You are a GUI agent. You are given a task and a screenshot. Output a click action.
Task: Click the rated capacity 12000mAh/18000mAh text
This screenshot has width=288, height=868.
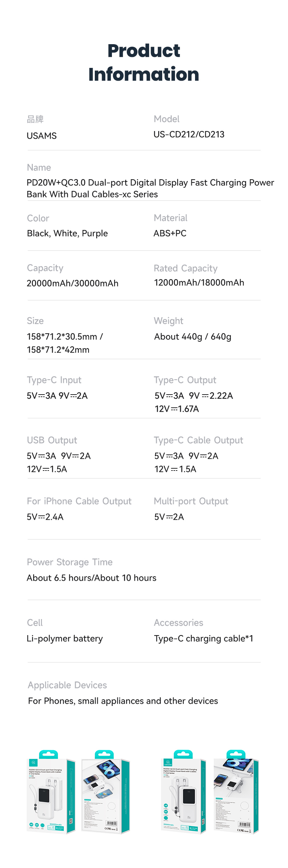(199, 283)
